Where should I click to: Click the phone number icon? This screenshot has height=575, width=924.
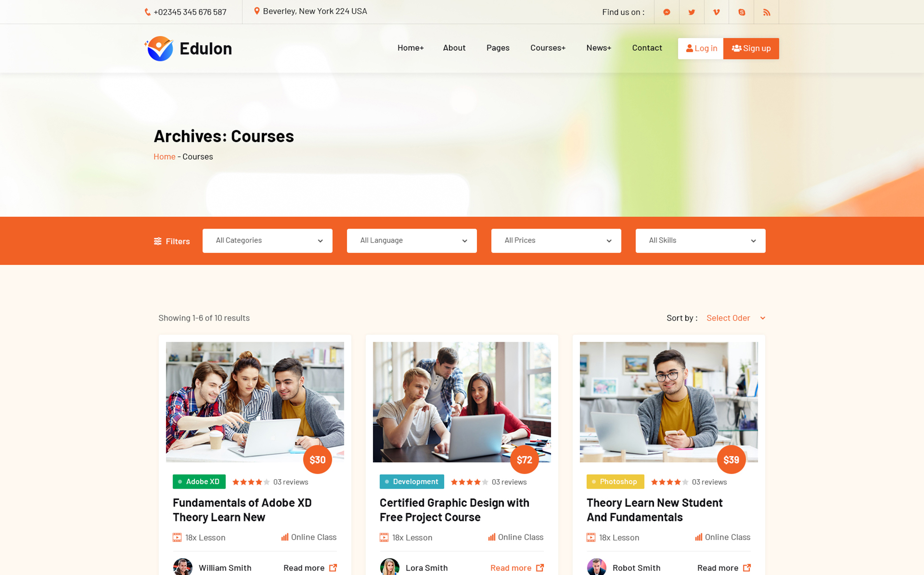click(147, 11)
